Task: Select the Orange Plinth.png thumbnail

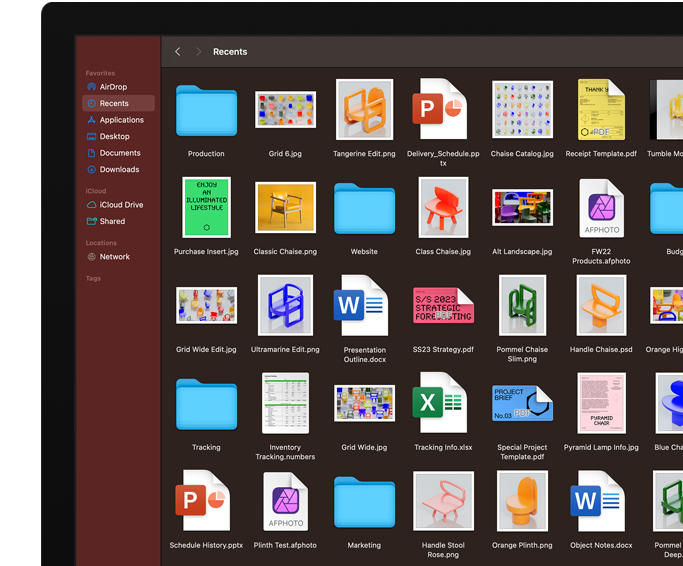Action: pyautogui.click(x=522, y=501)
